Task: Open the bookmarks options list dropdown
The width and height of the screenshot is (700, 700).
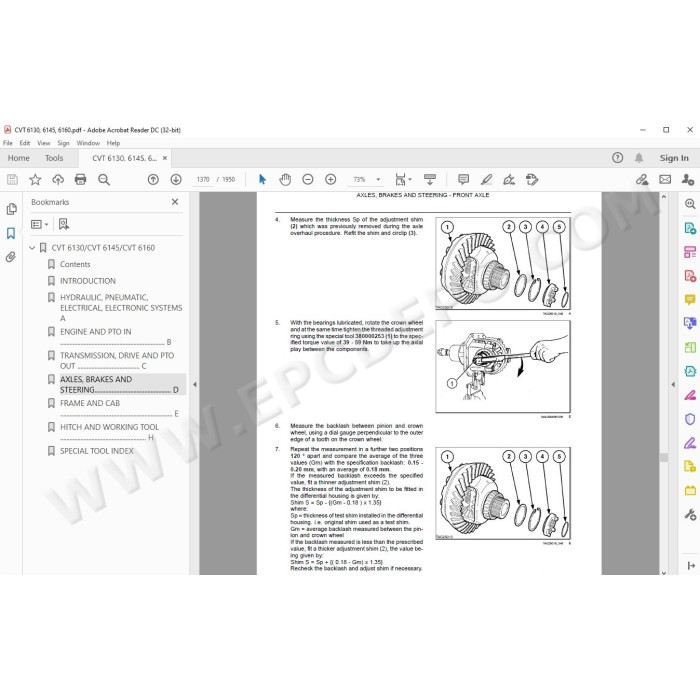Action: pos(39,224)
